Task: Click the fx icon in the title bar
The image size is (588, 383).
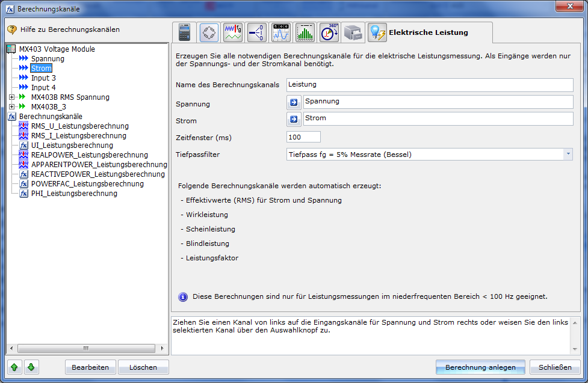Action: (x=10, y=9)
